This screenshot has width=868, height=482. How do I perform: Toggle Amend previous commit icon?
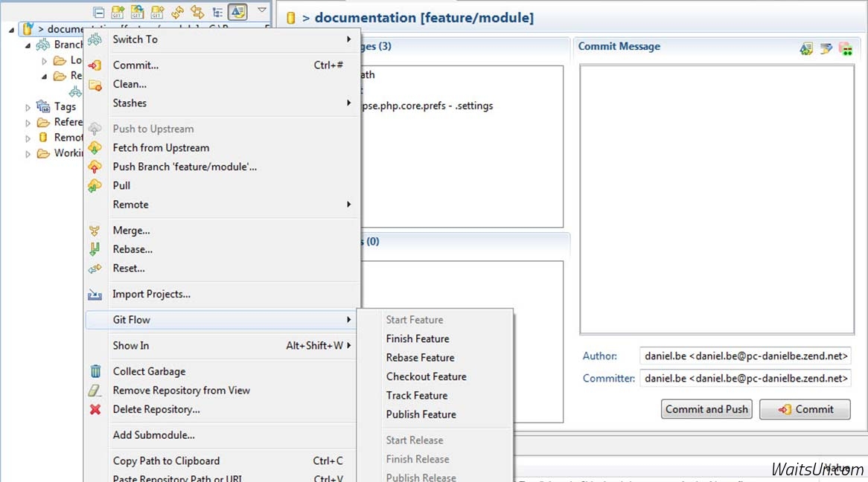pyautogui.click(x=806, y=48)
